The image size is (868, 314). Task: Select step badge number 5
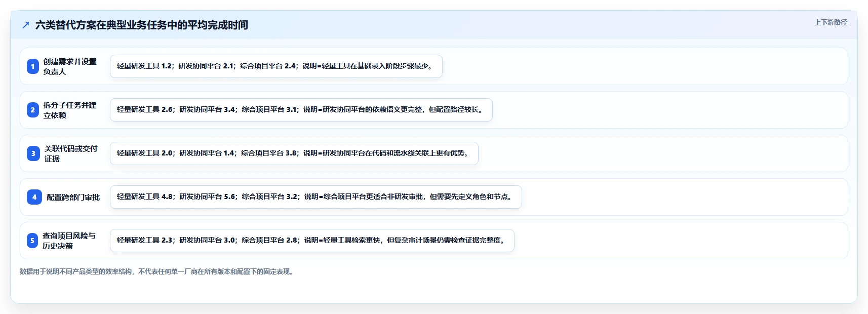click(x=32, y=241)
